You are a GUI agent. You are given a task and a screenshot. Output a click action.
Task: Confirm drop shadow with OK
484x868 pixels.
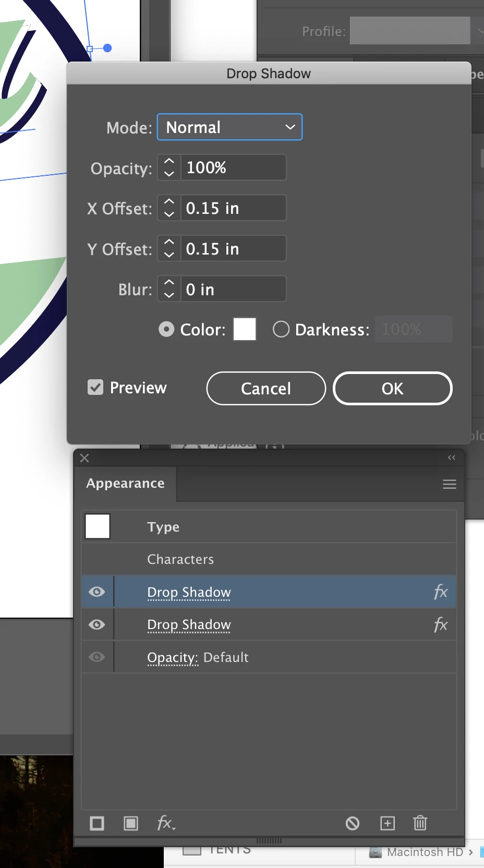(x=392, y=389)
